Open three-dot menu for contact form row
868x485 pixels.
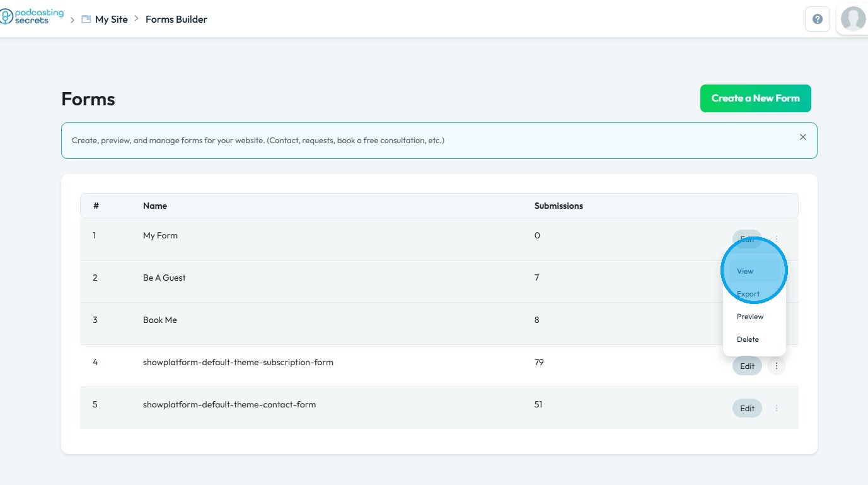click(x=777, y=408)
